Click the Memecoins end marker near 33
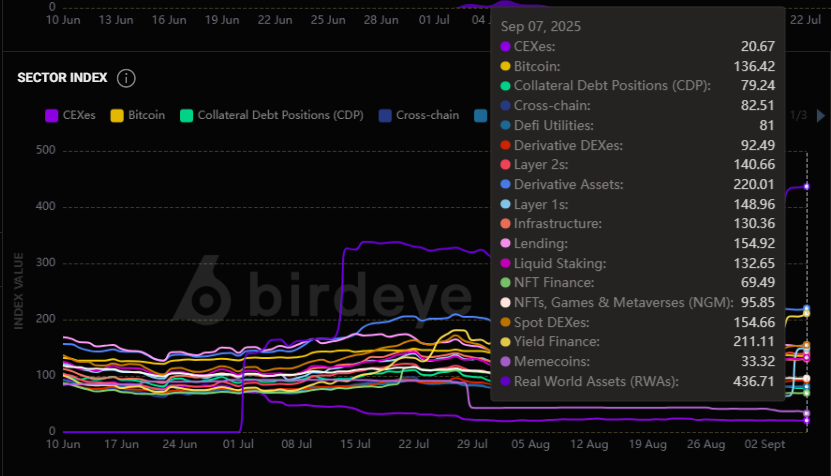This screenshot has width=831, height=476. (x=807, y=413)
